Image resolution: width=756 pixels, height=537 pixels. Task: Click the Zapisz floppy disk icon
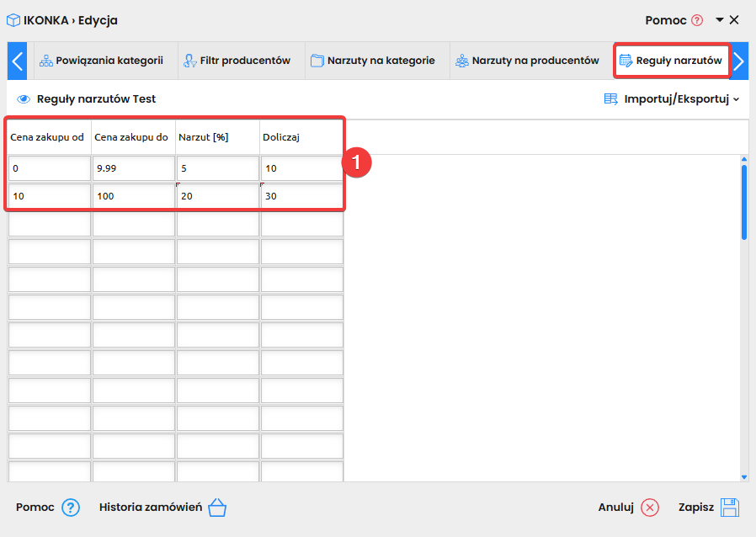[x=729, y=508]
